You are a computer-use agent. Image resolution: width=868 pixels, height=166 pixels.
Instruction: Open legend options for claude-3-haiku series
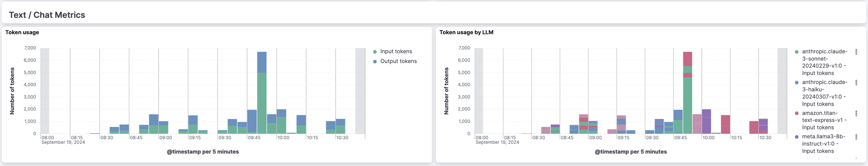856,83
